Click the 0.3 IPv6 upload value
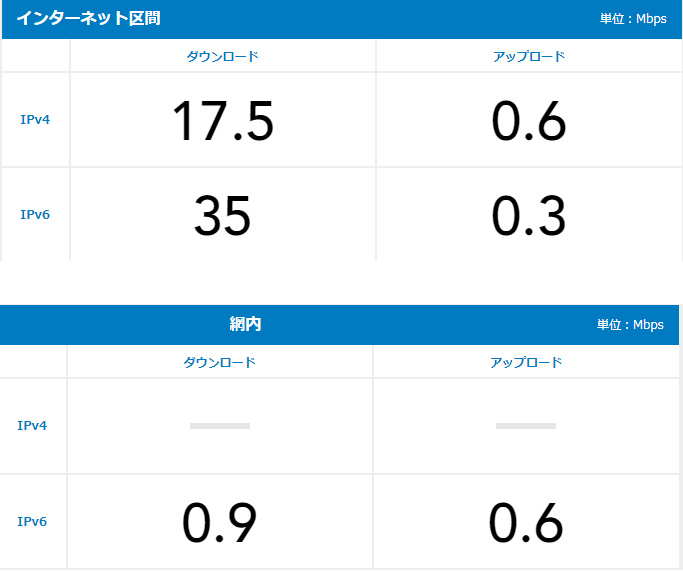This screenshot has height=572, width=683. (529, 216)
